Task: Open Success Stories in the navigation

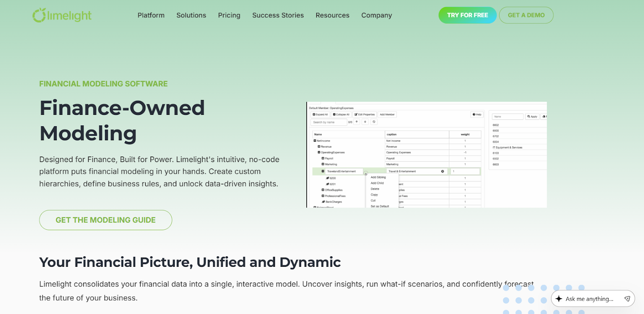Action: [x=278, y=15]
